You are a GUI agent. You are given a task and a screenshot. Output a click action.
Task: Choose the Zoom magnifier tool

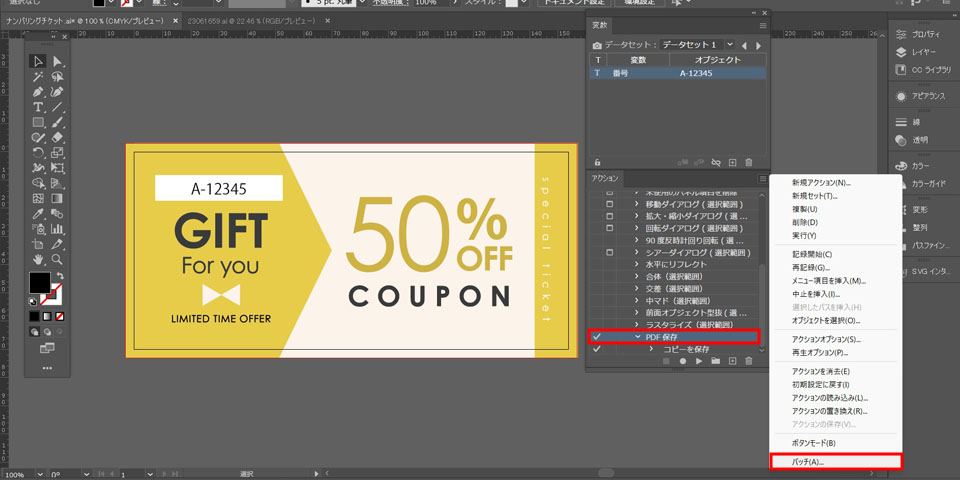point(57,259)
